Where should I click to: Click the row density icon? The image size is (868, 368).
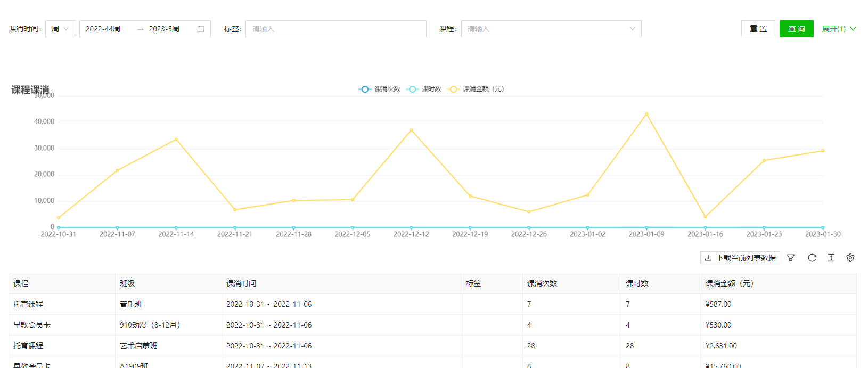(831, 258)
